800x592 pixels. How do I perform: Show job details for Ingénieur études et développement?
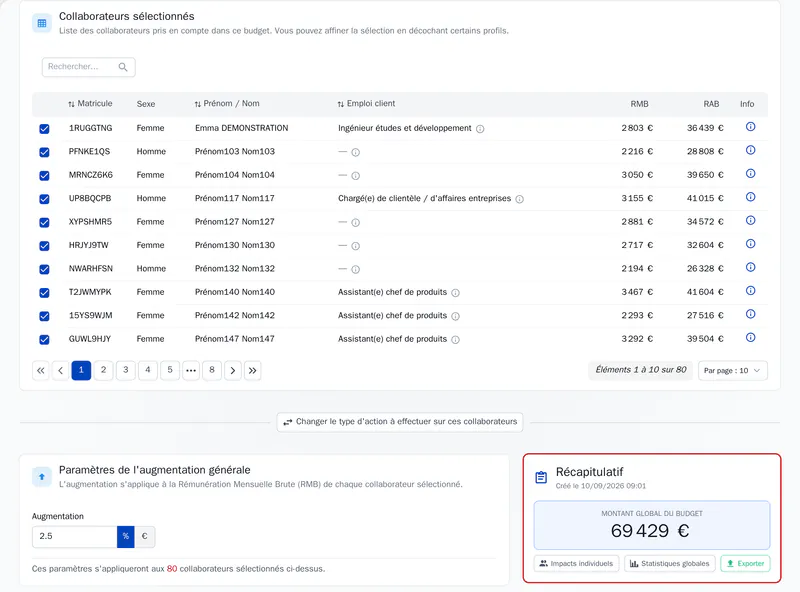tap(480, 129)
